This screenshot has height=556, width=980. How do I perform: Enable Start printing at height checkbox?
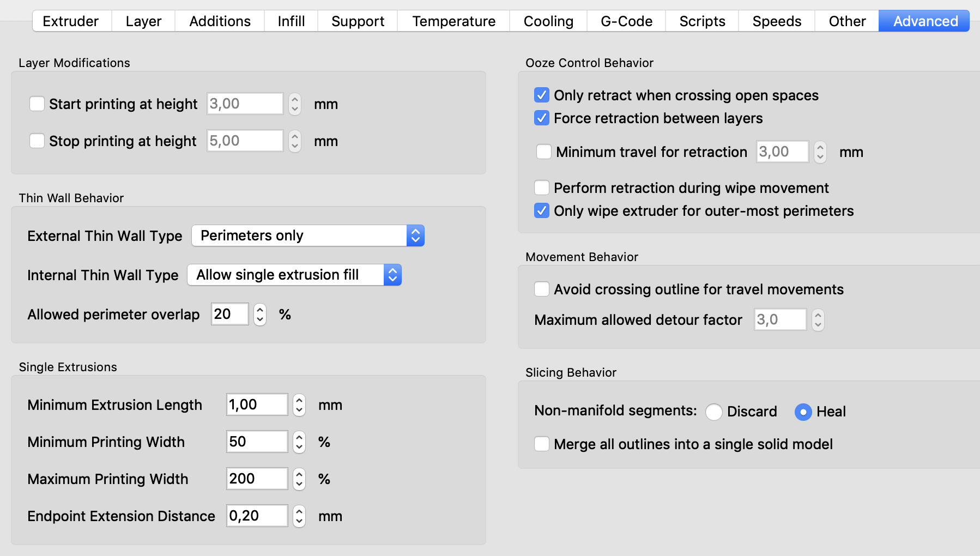pyautogui.click(x=37, y=104)
